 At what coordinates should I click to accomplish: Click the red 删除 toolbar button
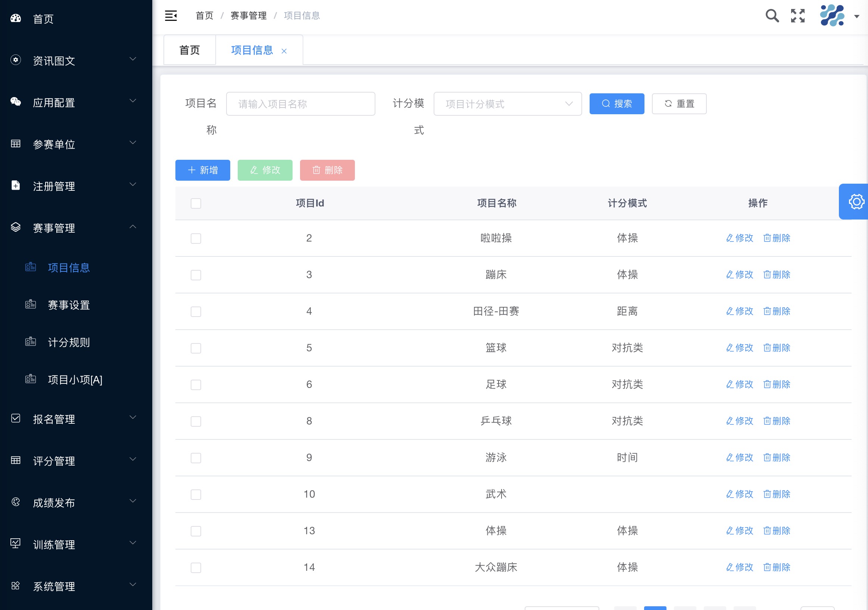click(327, 170)
